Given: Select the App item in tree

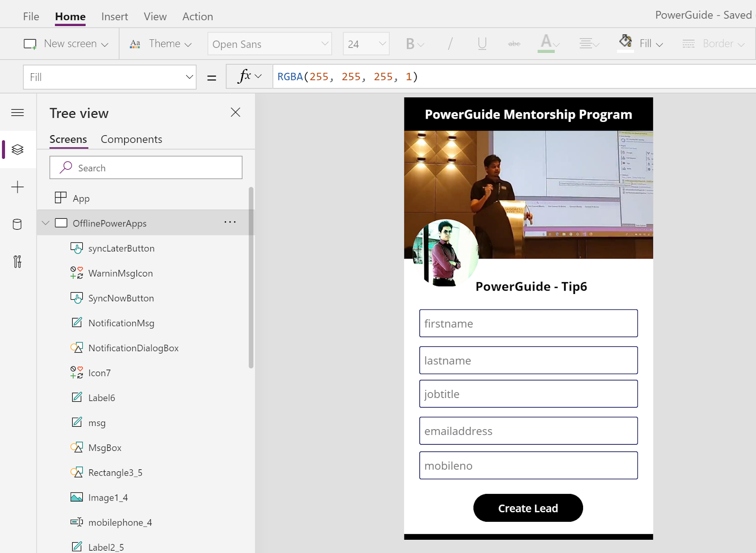Looking at the screenshot, I should click(81, 199).
